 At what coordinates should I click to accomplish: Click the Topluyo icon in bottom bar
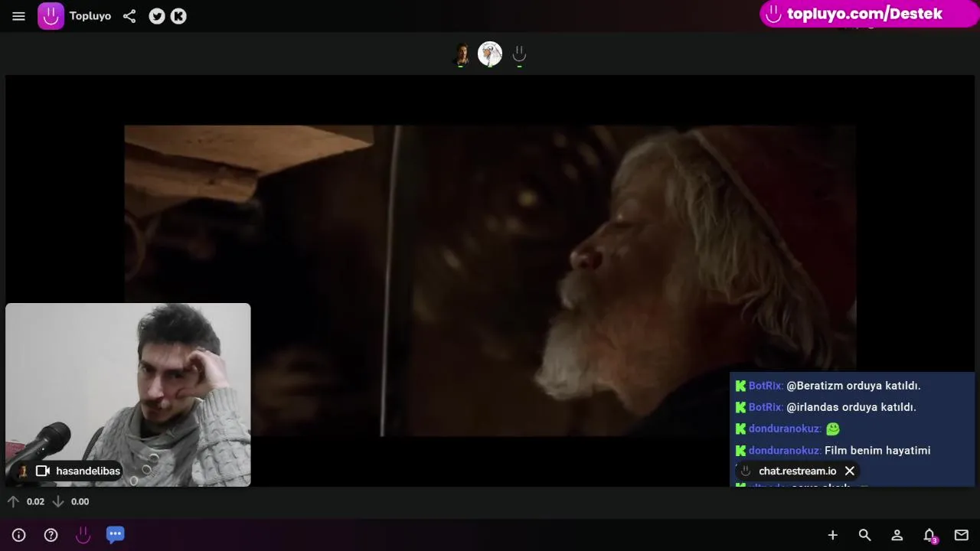[83, 535]
